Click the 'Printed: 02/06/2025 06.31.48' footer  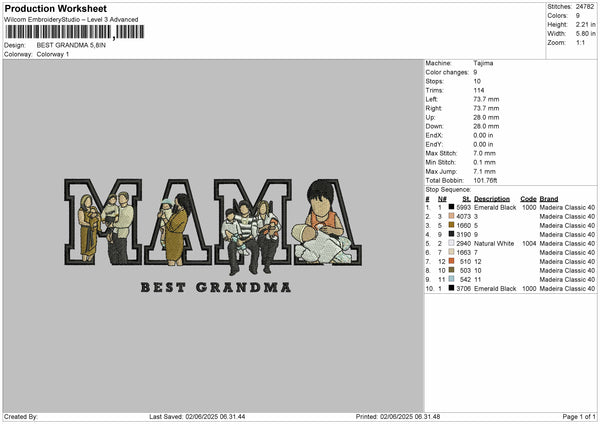pyautogui.click(x=398, y=416)
